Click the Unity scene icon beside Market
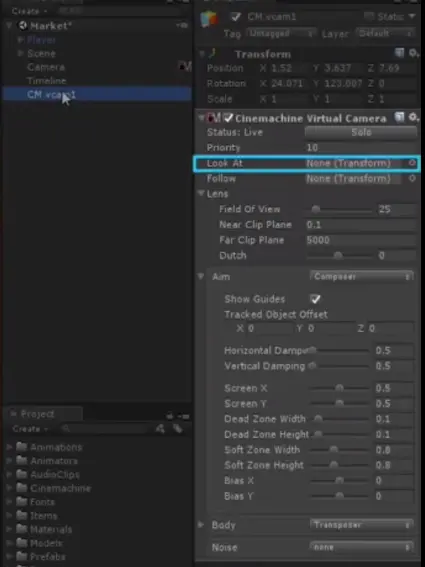 pyautogui.click(x=23, y=26)
